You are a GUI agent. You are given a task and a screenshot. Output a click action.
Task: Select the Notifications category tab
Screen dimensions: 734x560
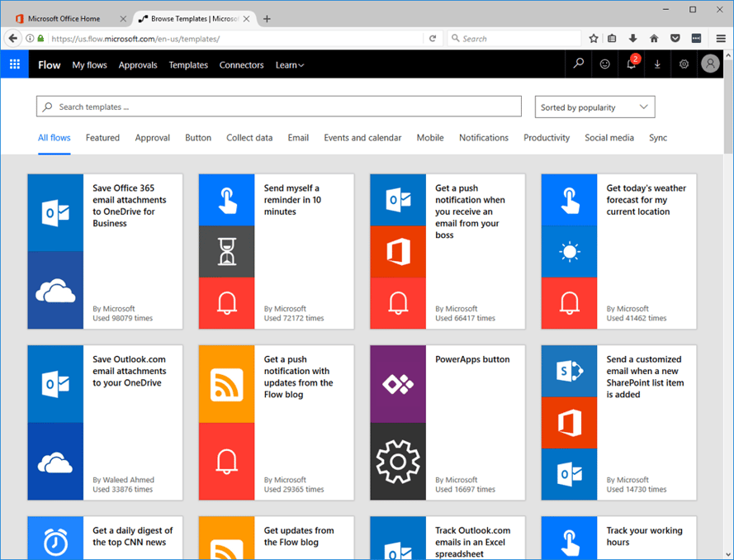click(484, 138)
